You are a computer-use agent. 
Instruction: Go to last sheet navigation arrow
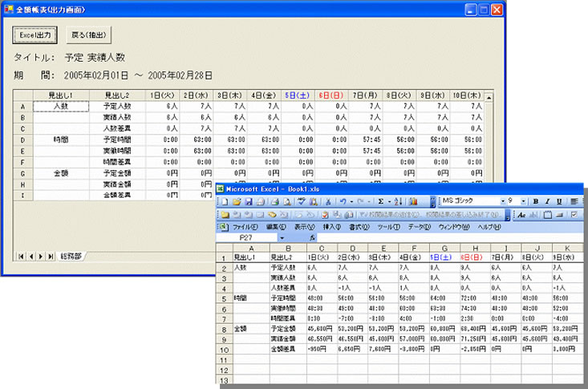point(51,257)
